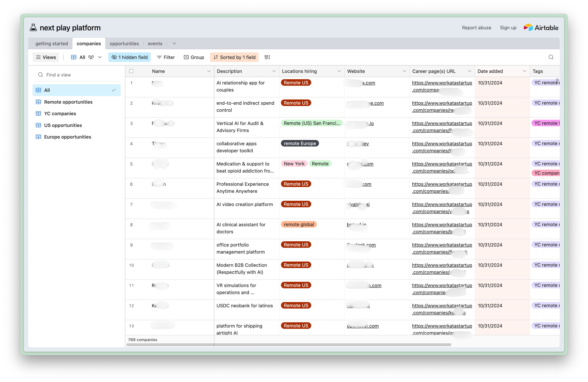Tick the select-all checkbox in header
The image size is (588, 382).
131,71
